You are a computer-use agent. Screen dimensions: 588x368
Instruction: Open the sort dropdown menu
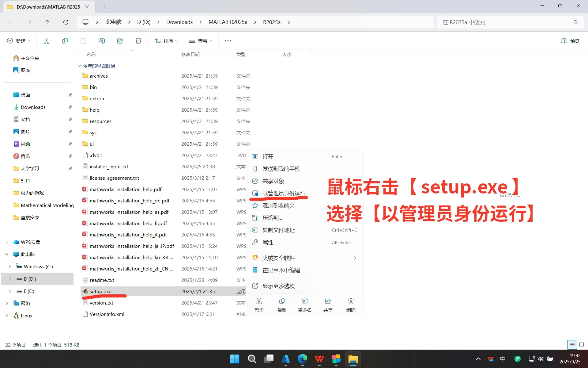pyautogui.click(x=166, y=41)
